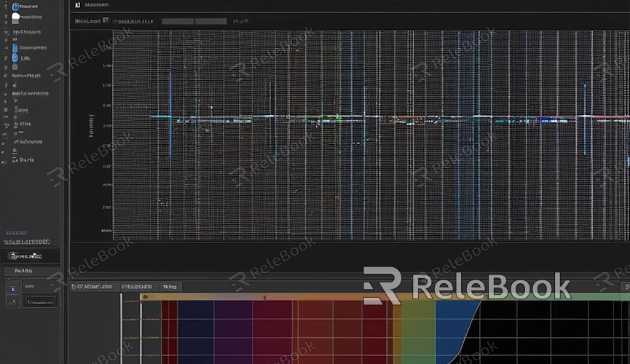Click the small white icon in the title bar
This screenshot has width=630, height=364.
coord(77,5)
